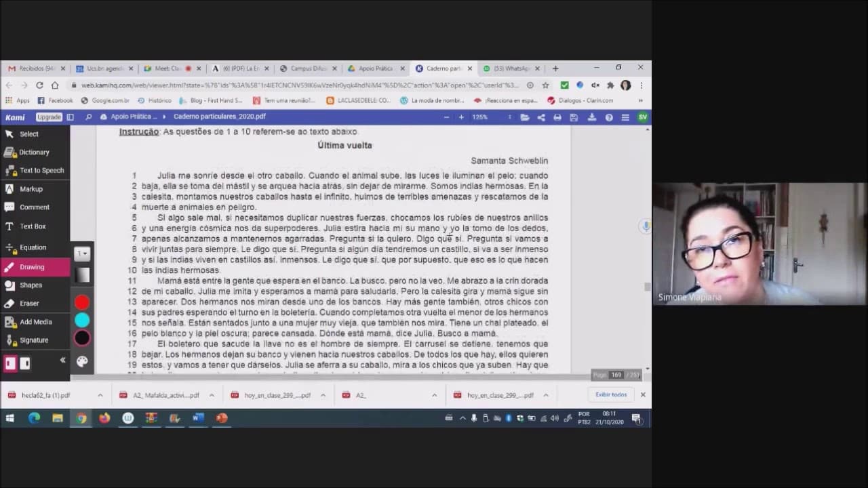Image resolution: width=868 pixels, height=488 pixels.
Task: Select the Drawing tool
Action: [x=35, y=267]
